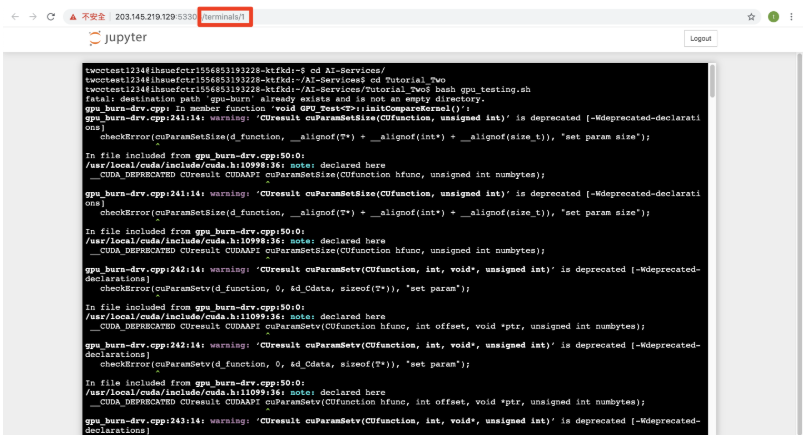
Task: Click the page's right-side browser scrollbar
Action: [800, 243]
